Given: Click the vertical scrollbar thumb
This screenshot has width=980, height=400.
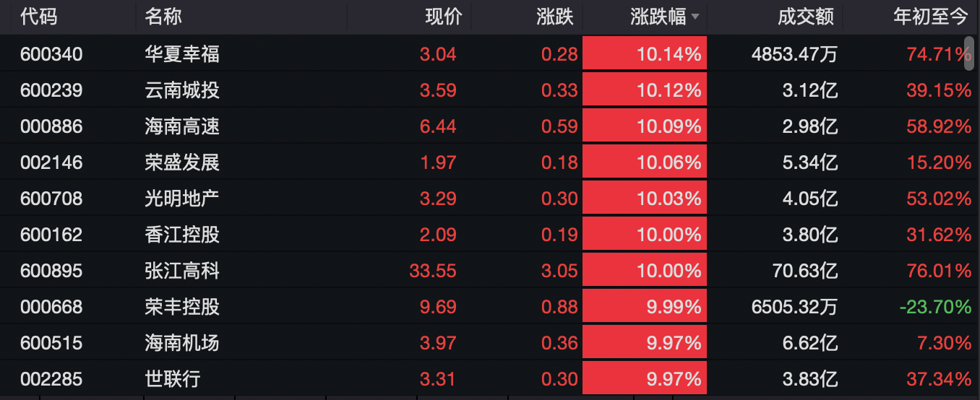Looking at the screenshot, I should tap(969, 51).
